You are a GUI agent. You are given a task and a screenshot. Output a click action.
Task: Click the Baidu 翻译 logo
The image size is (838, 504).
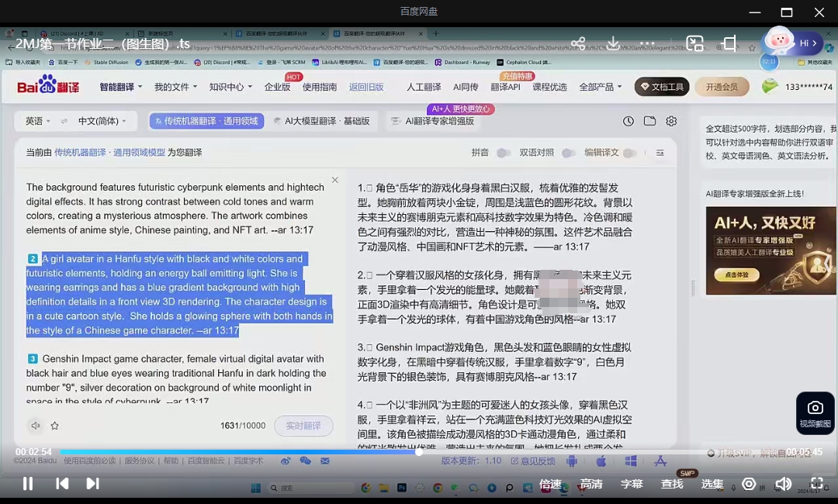(x=48, y=85)
